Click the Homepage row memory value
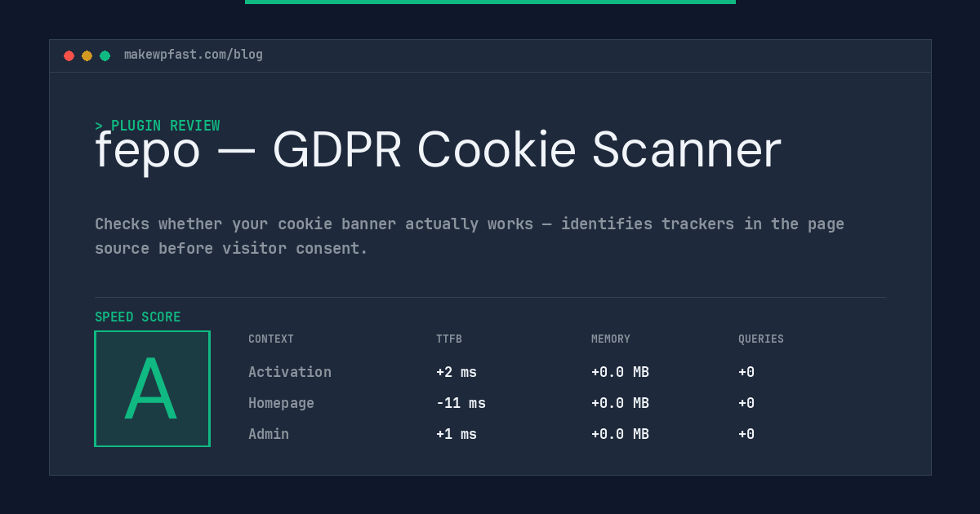This screenshot has width=980, height=514. (620, 403)
